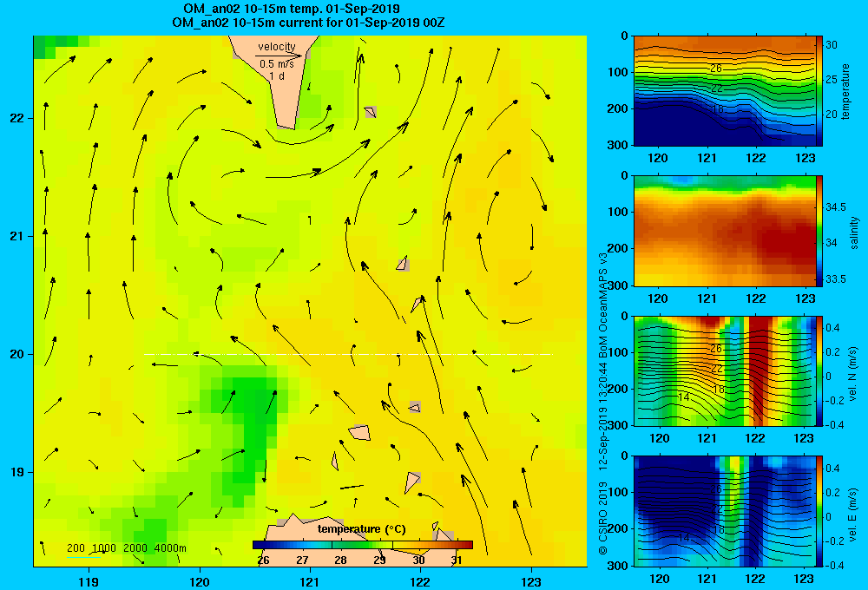Click the '33.5' tick on the salinity colorbar
868x590 pixels.
[835, 279]
